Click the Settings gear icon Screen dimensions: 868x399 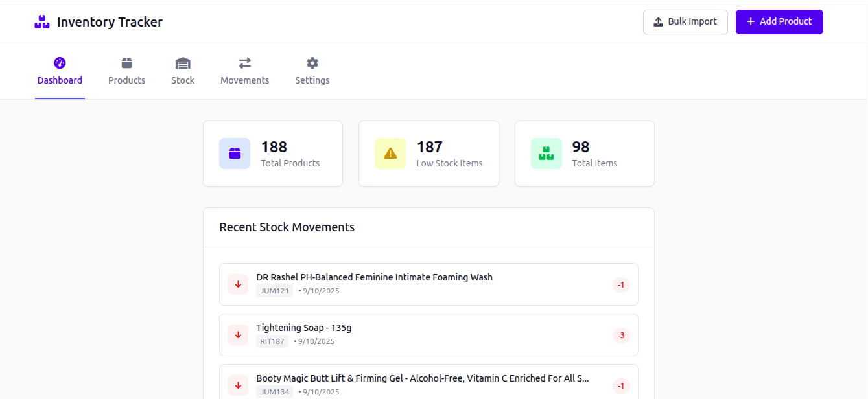coord(312,62)
